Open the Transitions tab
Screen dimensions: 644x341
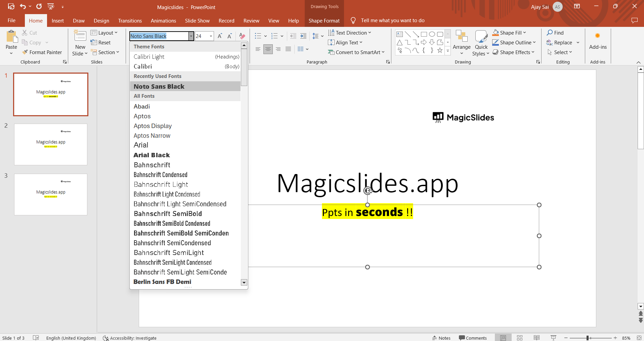point(130,21)
